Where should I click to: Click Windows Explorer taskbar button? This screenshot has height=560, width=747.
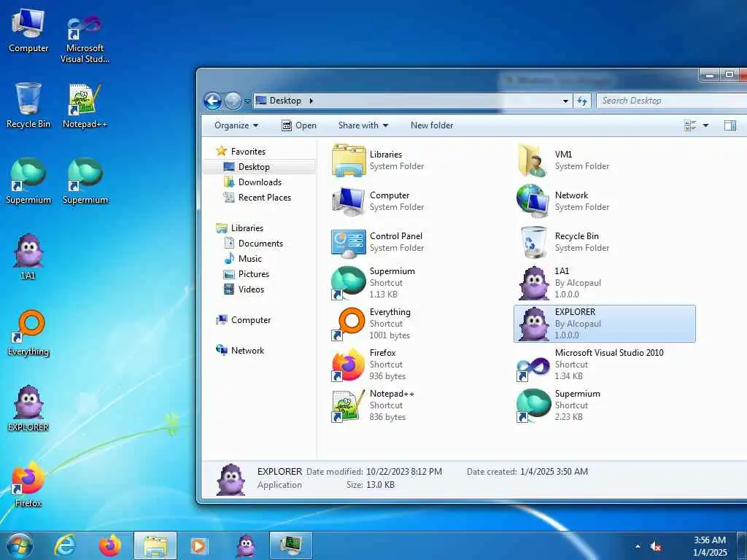point(155,545)
